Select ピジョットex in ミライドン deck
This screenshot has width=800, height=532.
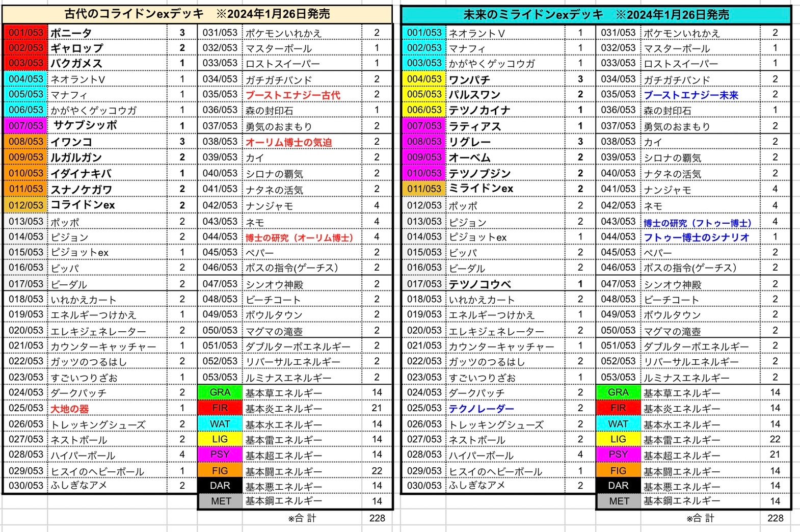pyautogui.click(x=505, y=237)
